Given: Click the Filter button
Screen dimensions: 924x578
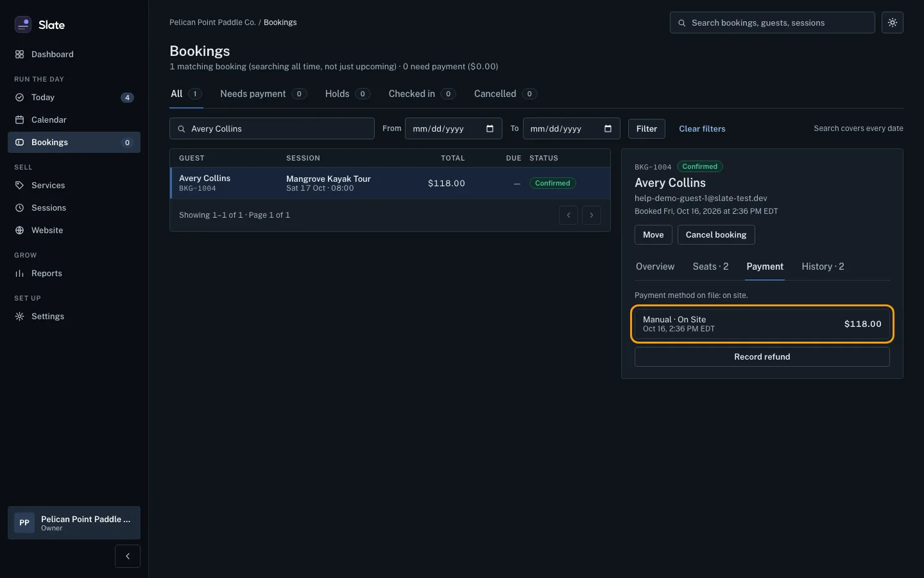Looking at the screenshot, I should pos(647,128).
